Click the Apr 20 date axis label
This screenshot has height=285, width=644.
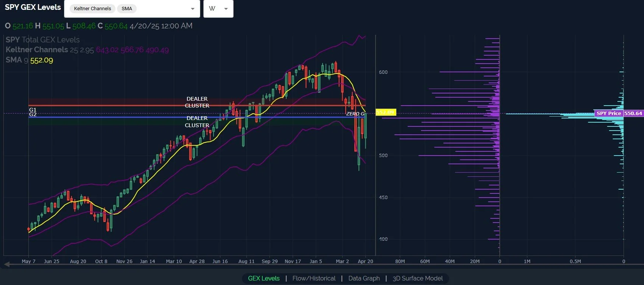365,261
